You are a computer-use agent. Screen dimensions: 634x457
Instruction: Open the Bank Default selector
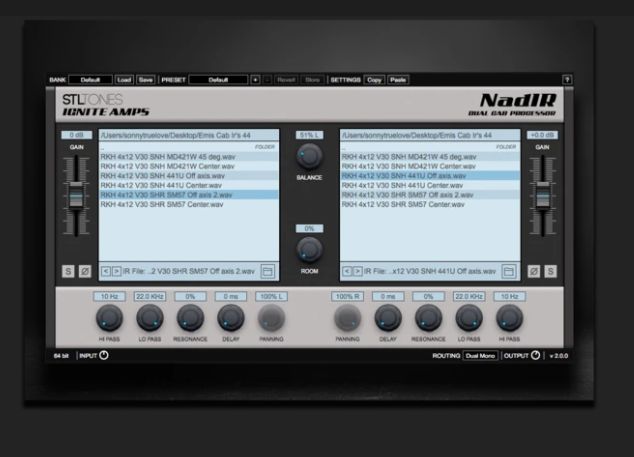(x=90, y=80)
